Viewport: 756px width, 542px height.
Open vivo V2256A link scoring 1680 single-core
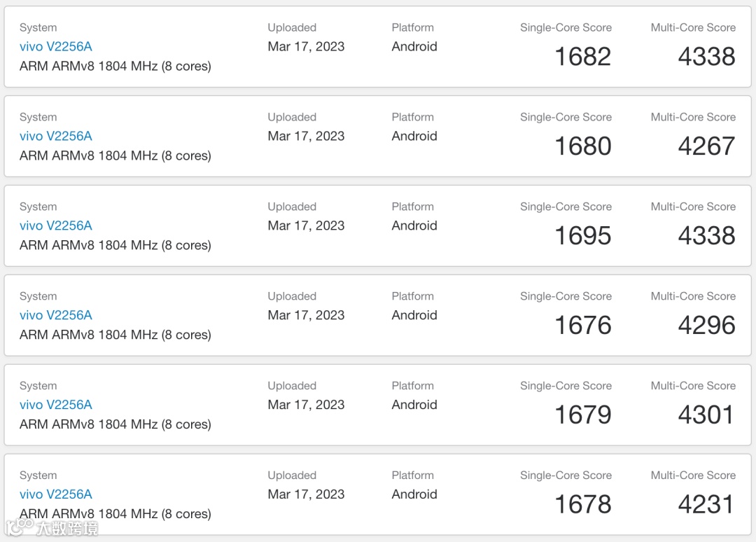56,137
